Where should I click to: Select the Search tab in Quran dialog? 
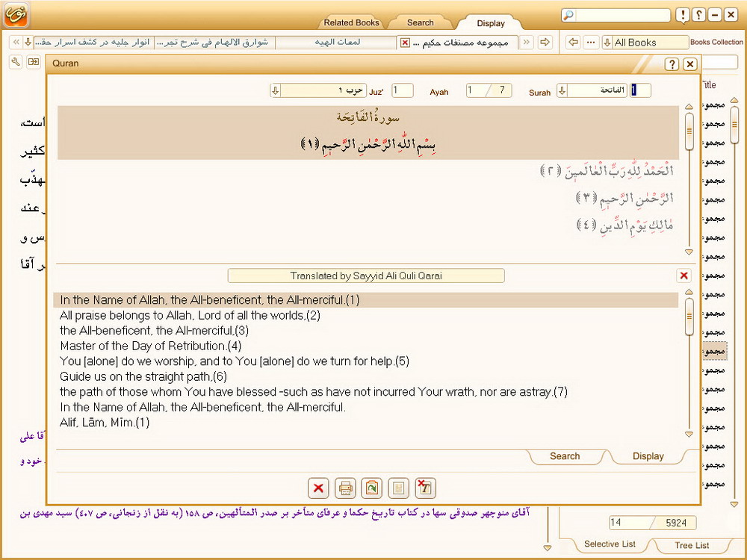coord(565,456)
